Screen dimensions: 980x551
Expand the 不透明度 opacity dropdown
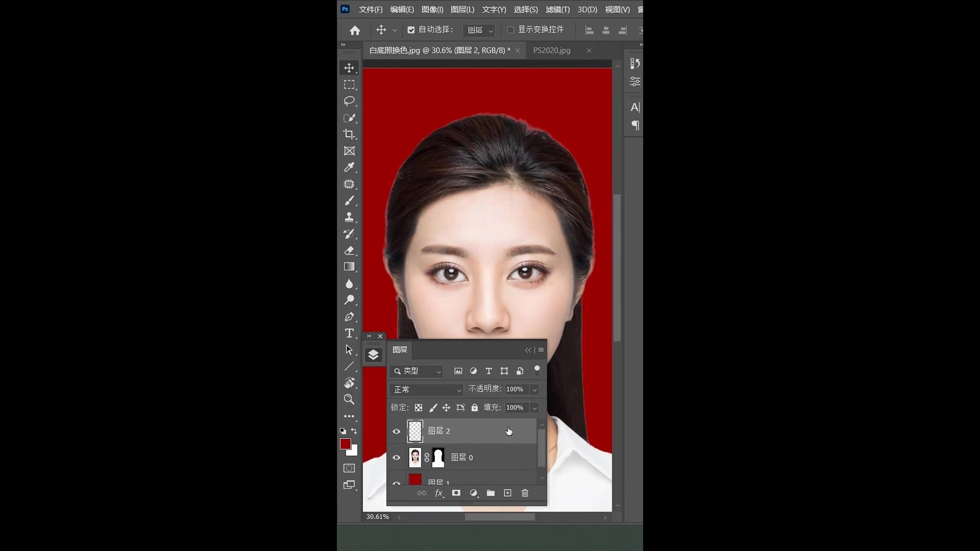point(534,389)
